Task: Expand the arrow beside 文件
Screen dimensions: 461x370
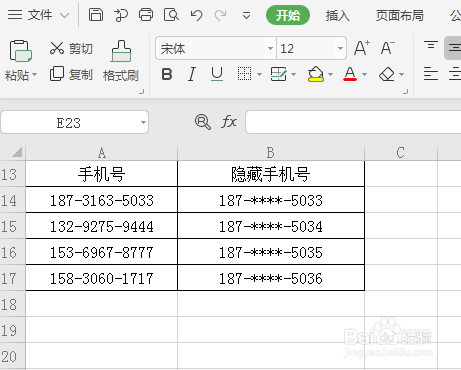Action: pyautogui.click(x=64, y=15)
